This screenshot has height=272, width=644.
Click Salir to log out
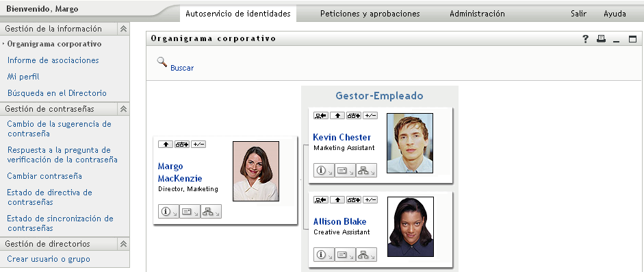578,14
